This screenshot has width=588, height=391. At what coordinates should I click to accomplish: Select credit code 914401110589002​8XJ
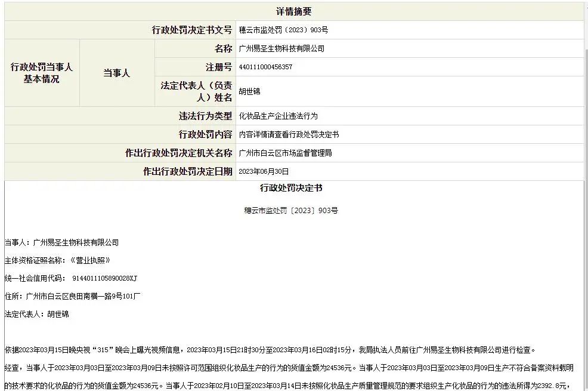(x=104, y=278)
